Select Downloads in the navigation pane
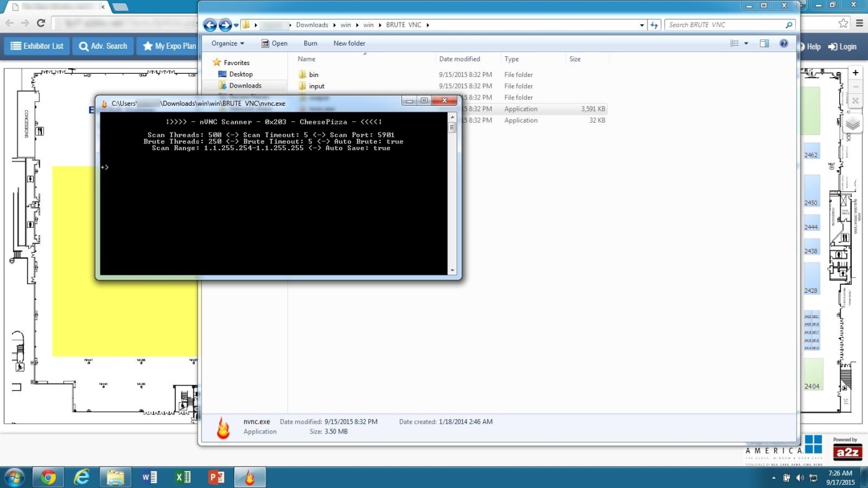The height and width of the screenshot is (488, 868). pyautogui.click(x=245, y=86)
